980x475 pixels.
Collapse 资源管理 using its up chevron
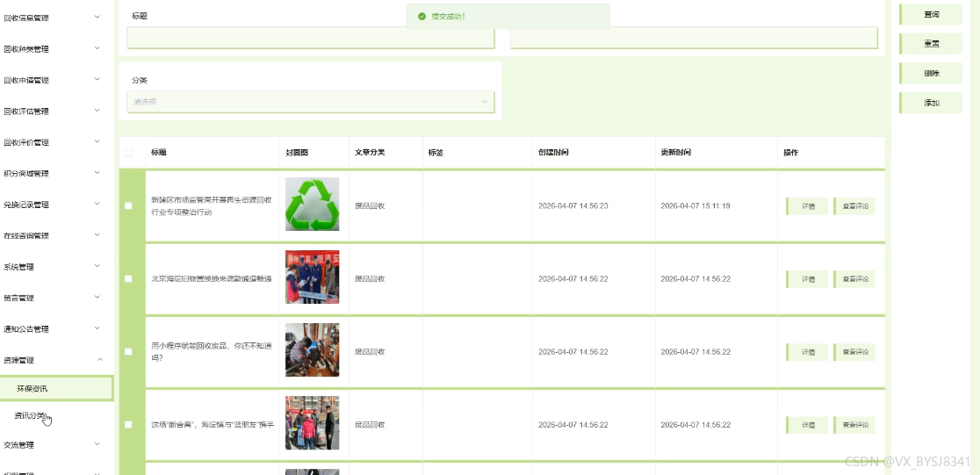100,359
